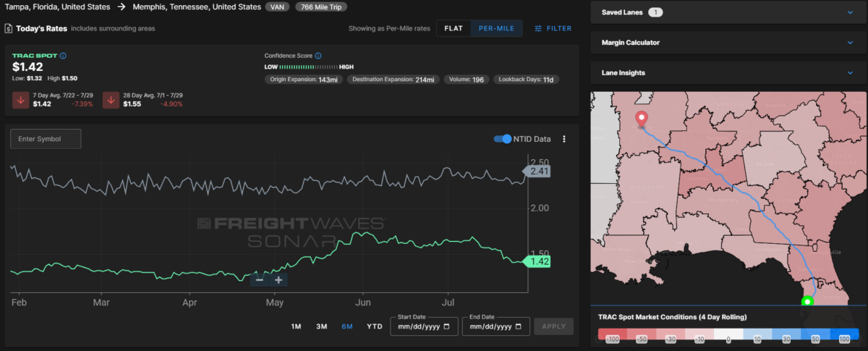Click the 7 Day Avg down-arrow indicator

[21, 100]
